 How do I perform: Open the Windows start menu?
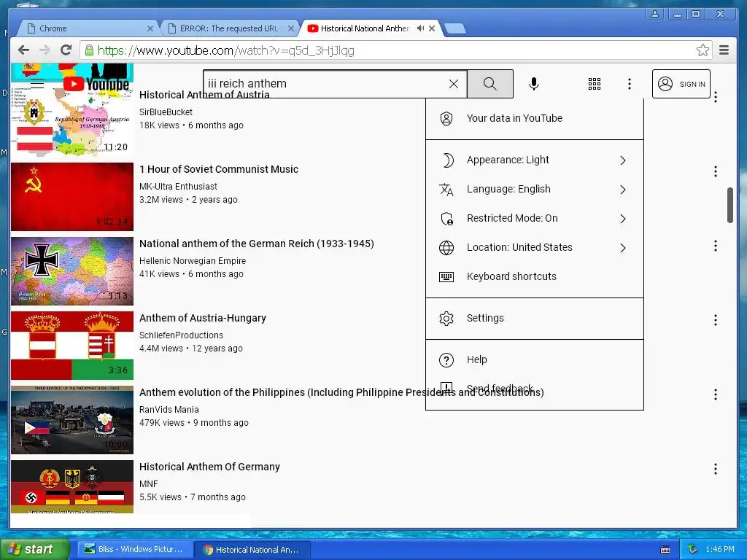click(34, 549)
